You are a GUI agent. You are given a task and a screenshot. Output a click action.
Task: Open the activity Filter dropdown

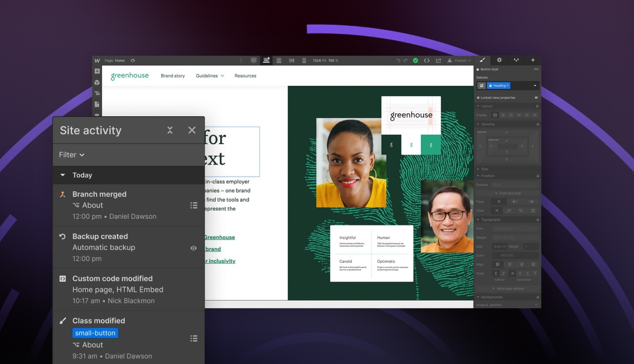[x=72, y=155]
